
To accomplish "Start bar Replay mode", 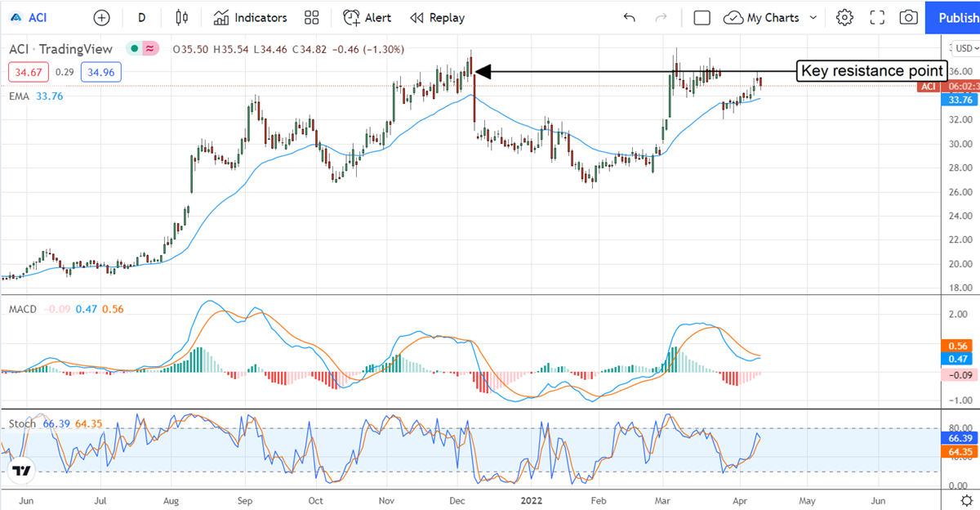I will 437,17.
